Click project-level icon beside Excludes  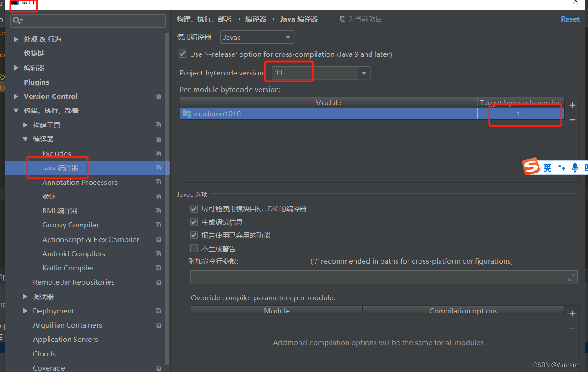tap(158, 153)
